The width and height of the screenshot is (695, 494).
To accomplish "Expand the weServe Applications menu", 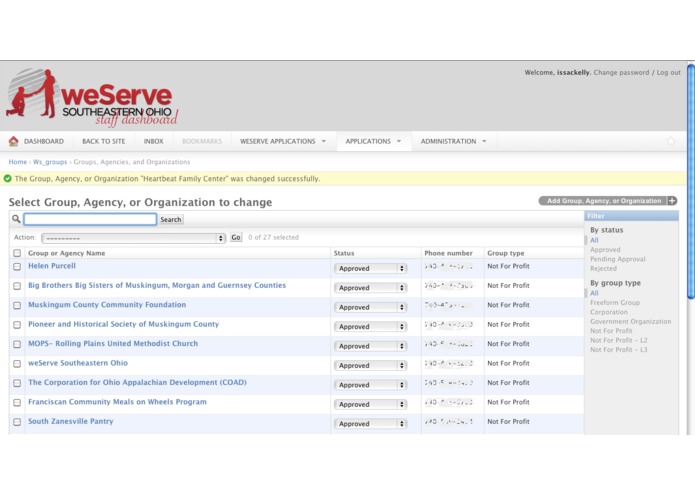I will [x=283, y=141].
